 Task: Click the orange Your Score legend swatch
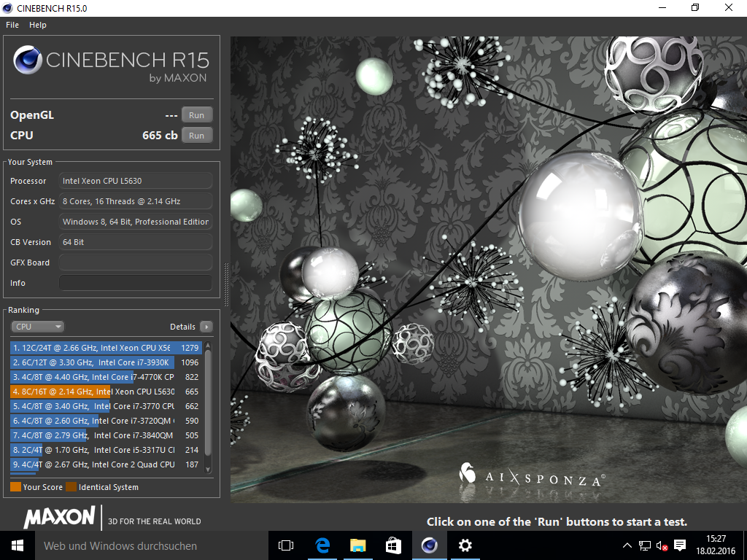coord(16,486)
